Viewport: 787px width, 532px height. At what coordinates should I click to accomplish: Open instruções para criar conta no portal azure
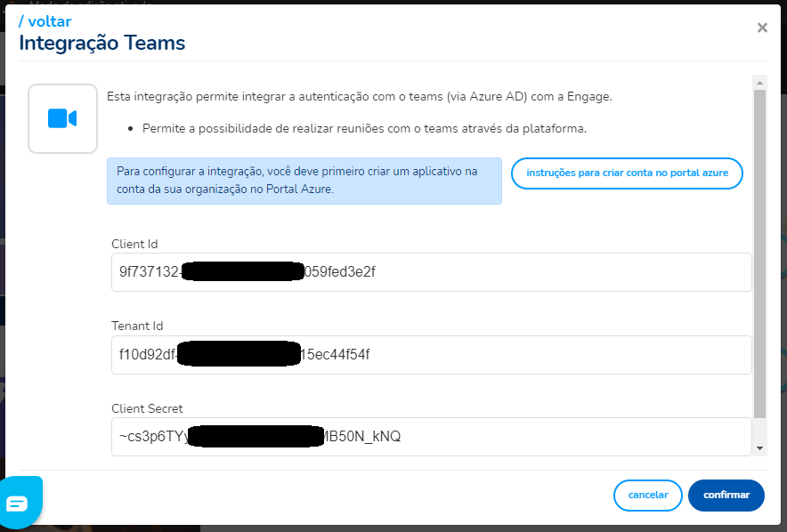click(x=627, y=173)
